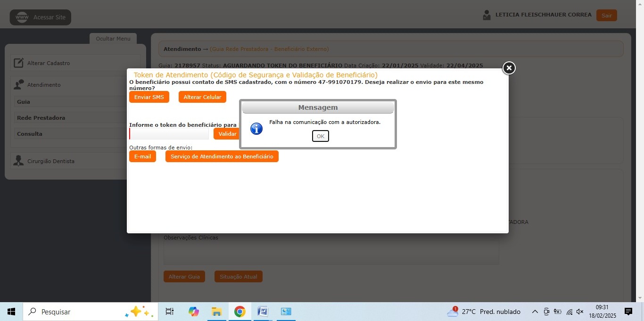Open Task View in taskbar
644x321 pixels.
point(170,312)
